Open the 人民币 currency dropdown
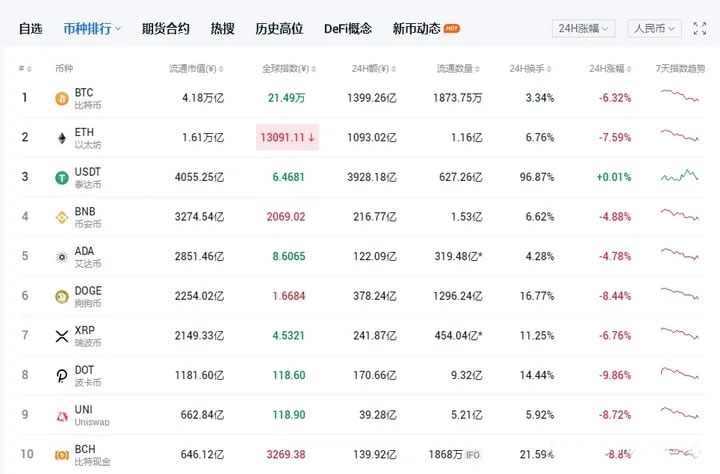 pos(654,29)
